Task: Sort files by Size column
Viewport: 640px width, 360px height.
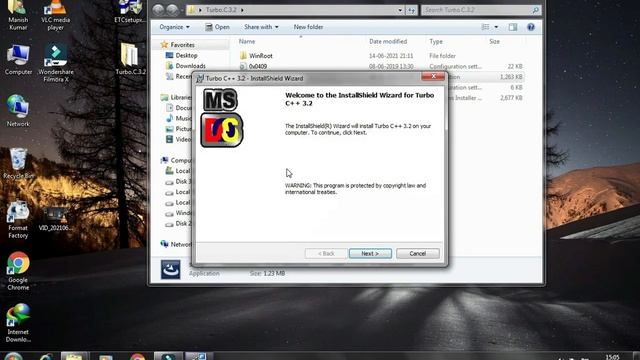Action: click(494, 42)
